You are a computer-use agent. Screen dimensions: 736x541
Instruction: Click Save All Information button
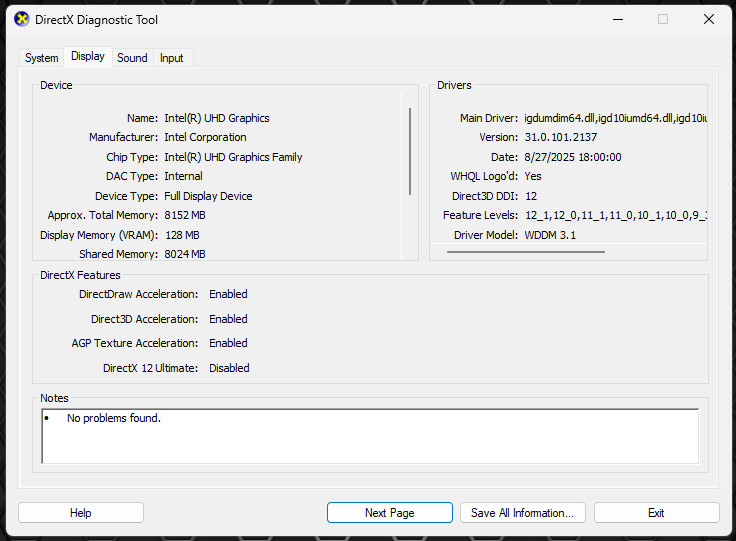pyautogui.click(x=522, y=512)
